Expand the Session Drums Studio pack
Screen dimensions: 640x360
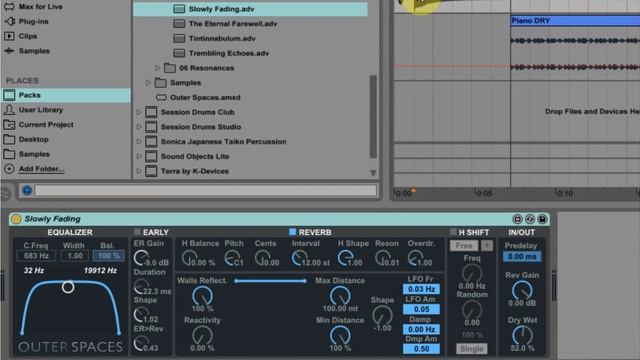tap(139, 127)
